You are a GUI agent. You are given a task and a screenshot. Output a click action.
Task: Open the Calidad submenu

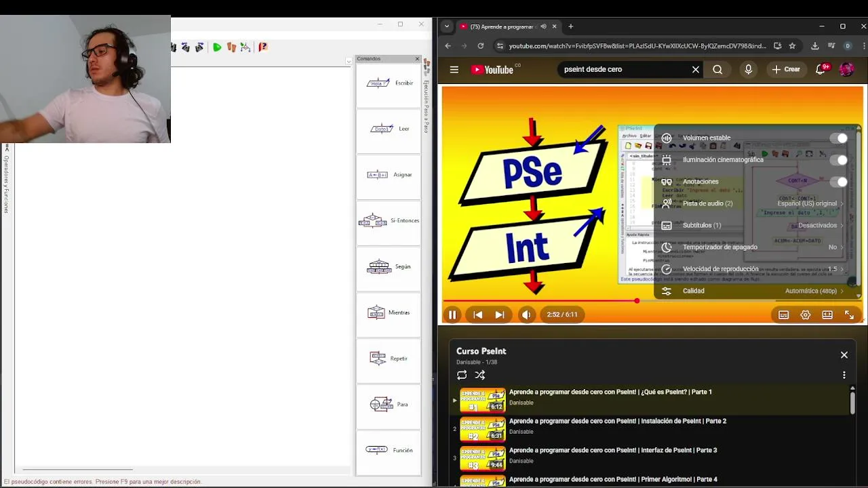[x=753, y=291]
